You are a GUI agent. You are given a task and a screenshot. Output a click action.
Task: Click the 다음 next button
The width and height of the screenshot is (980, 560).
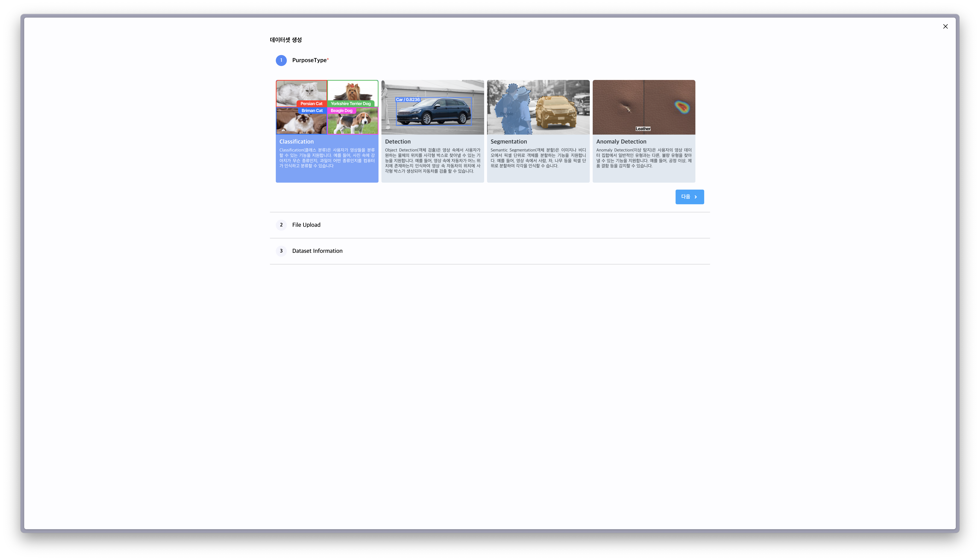click(690, 197)
